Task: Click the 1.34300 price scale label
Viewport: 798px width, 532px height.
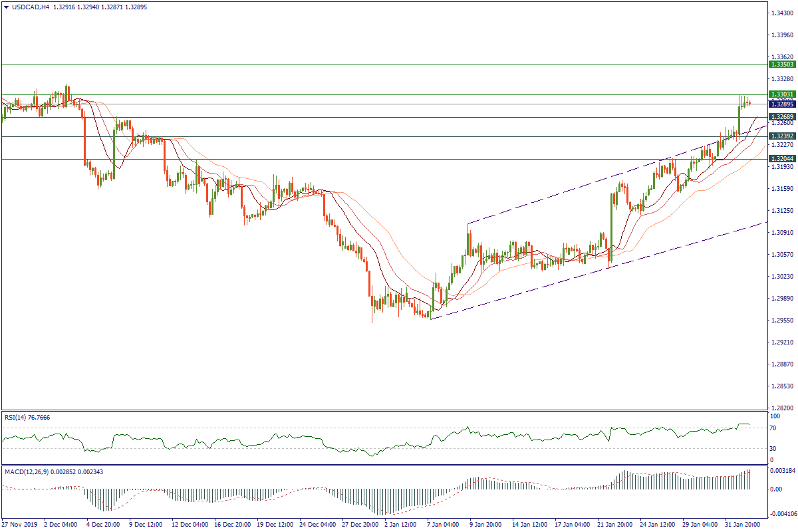Action: (781, 13)
